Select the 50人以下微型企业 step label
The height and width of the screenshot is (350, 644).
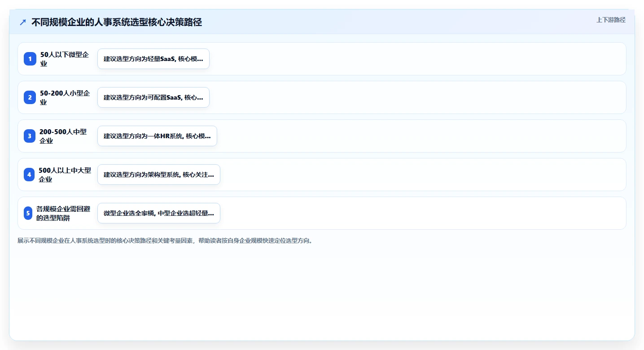pos(65,59)
